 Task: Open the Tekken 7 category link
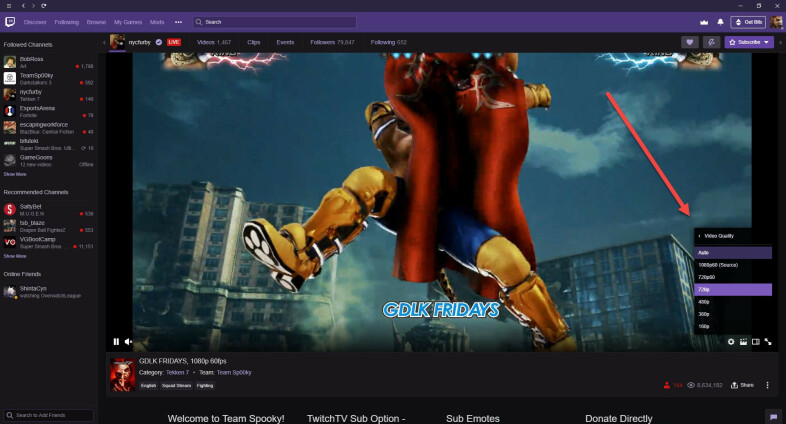(177, 372)
